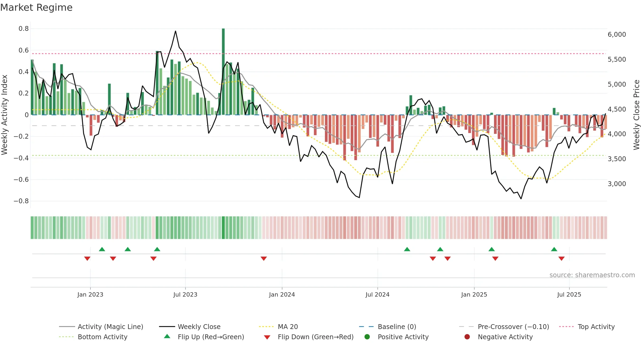The width and height of the screenshot is (644, 362).
Task: Click the red down-triangle icon in legend
Action: pyautogui.click(x=267, y=337)
